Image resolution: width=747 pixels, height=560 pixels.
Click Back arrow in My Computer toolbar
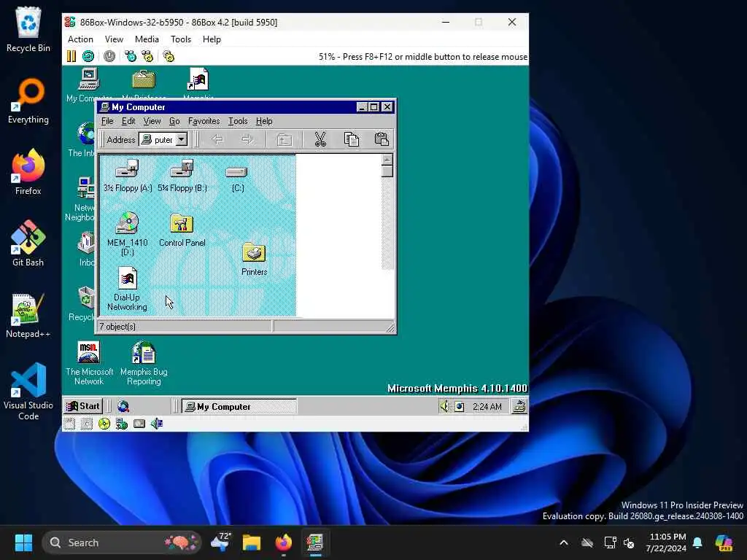217,139
